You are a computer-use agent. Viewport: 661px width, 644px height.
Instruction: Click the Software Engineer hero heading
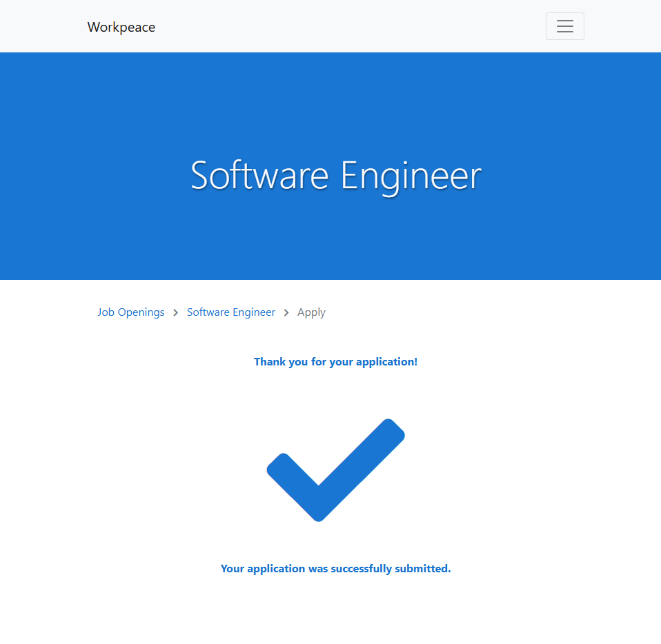pos(335,175)
